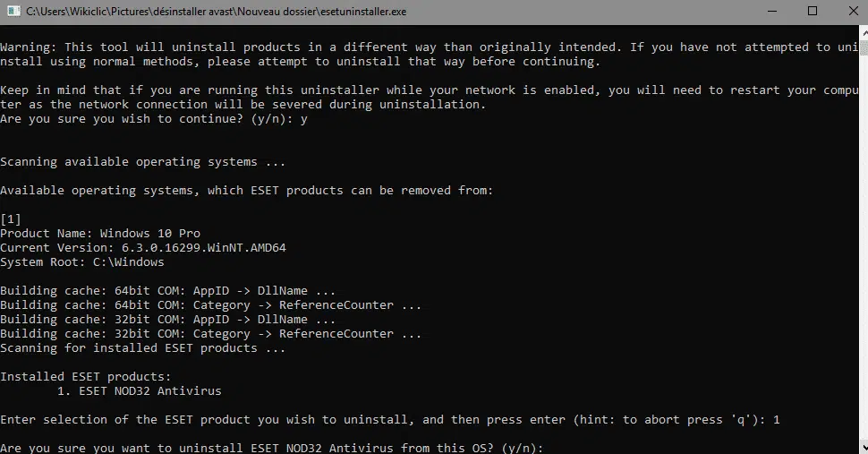Viewport: 868px width, 454px height.
Task: Click the 'System Root: C:\Windows' line
Action: 82,261
